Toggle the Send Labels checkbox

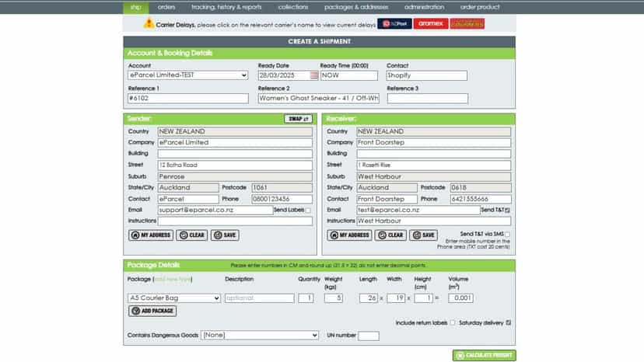[308, 211]
